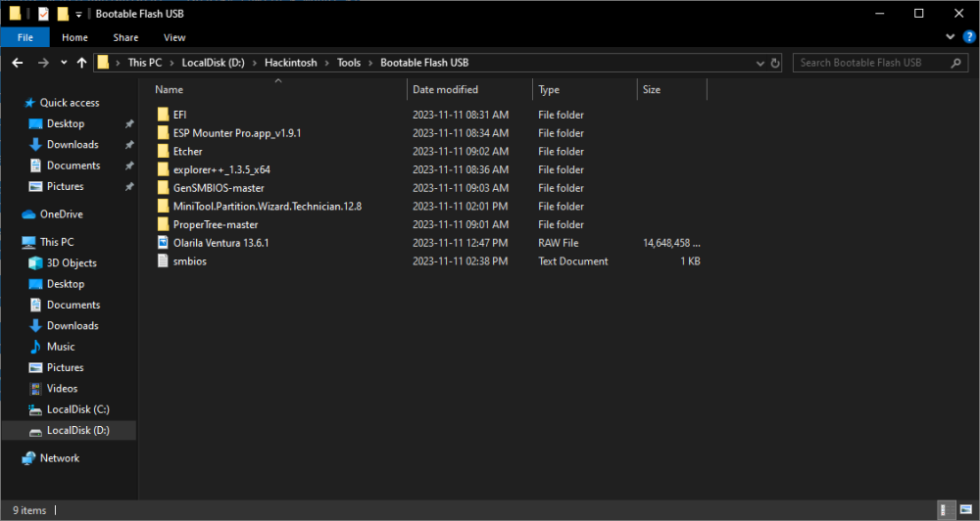The height and width of the screenshot is (521, 980).
Task: Click Quick access in navigation pane
Action: click(70, 103)
